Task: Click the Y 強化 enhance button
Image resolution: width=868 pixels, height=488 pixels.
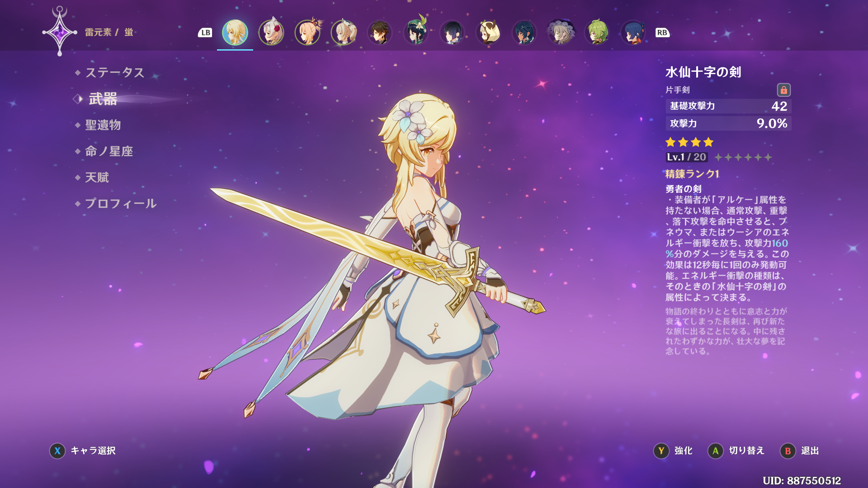Action: (x=673, y=451)
